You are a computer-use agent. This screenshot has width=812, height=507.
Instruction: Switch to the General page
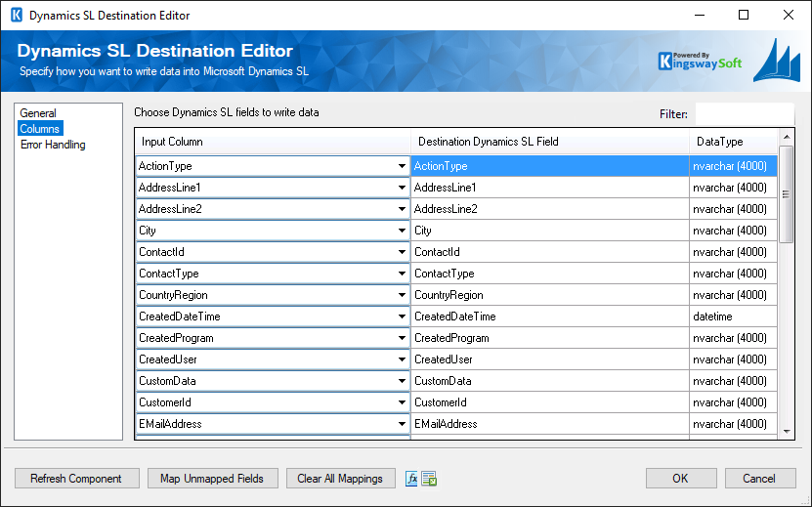coord(38,113)
